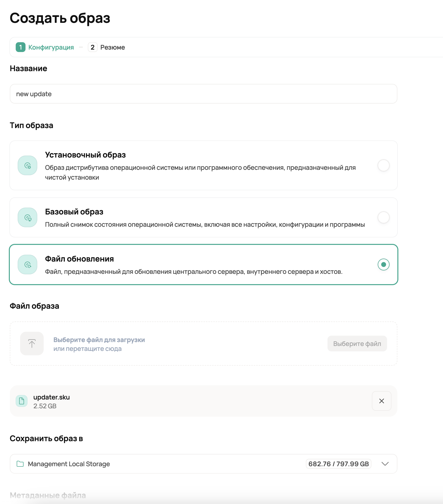This screenshot has width=443, height=504.
Task: Click the folder icon in storage selector
Action: coord(20,464)
